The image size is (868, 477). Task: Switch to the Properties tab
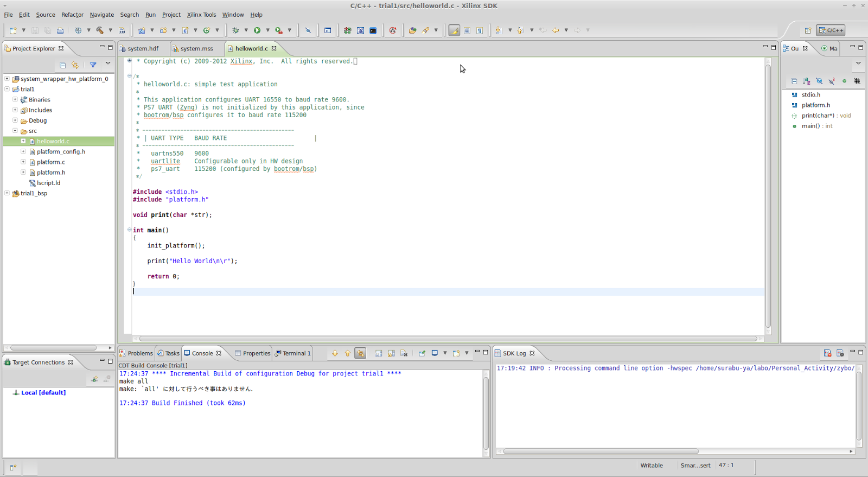coord(253,353)
